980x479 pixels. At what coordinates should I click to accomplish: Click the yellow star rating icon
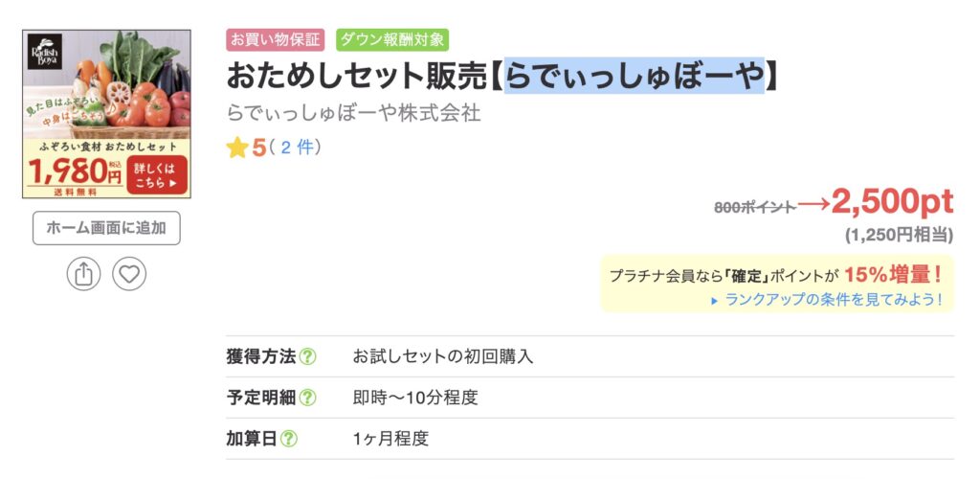tap(237, 148)
